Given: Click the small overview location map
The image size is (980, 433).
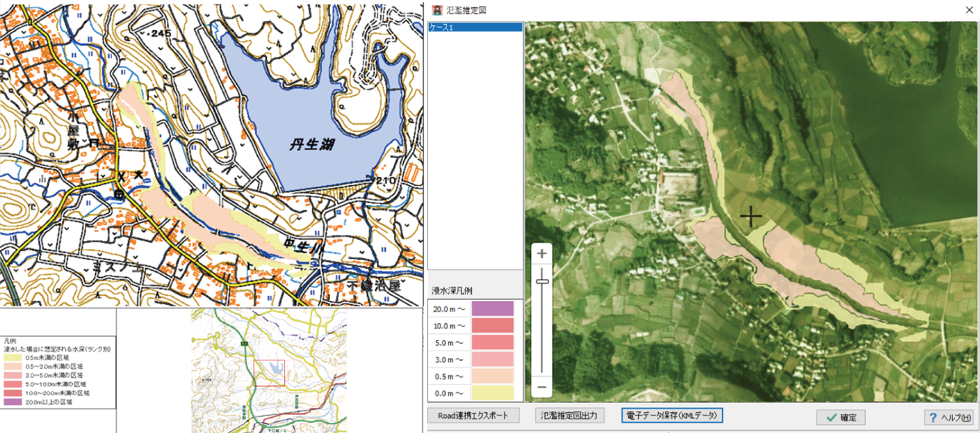Looking at the screenshot, I should point(269,370).
